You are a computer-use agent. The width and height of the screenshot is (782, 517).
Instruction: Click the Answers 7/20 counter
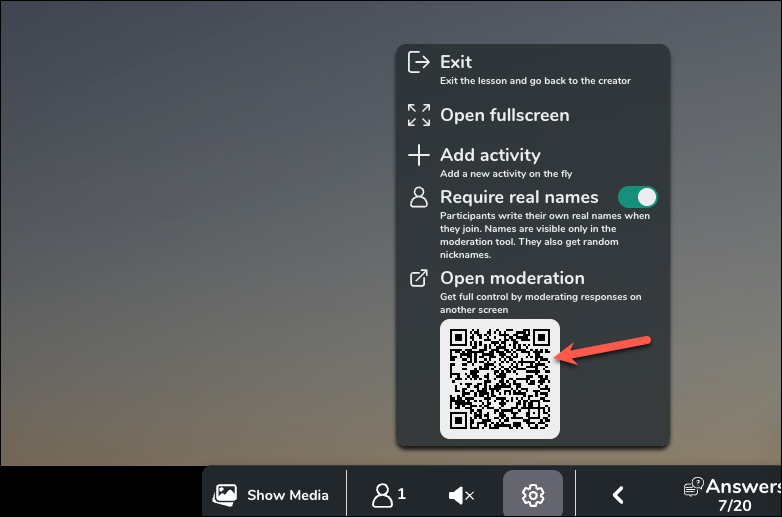pyautogui.click(x=734, y=506)
